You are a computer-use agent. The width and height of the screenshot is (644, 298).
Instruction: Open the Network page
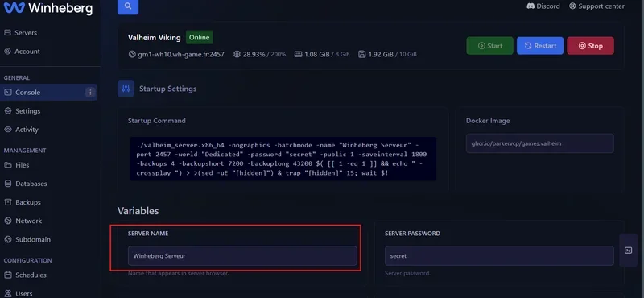tap(29, 221)
